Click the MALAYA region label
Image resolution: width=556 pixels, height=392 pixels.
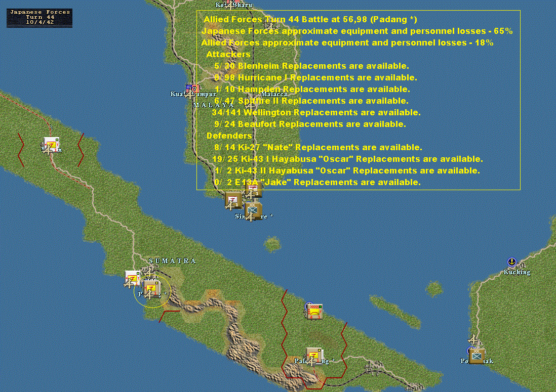(214, 105)
